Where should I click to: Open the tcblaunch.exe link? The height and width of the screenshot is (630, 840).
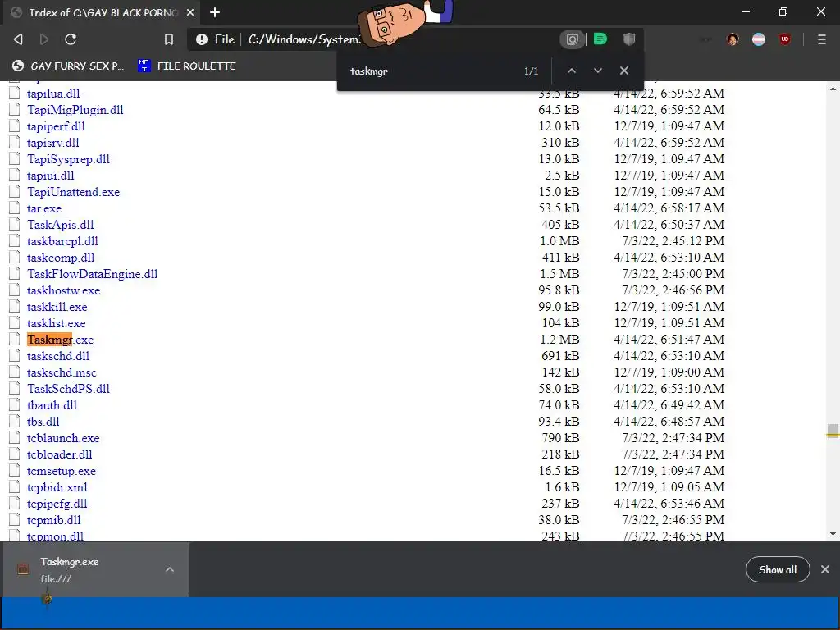point(63,438)
